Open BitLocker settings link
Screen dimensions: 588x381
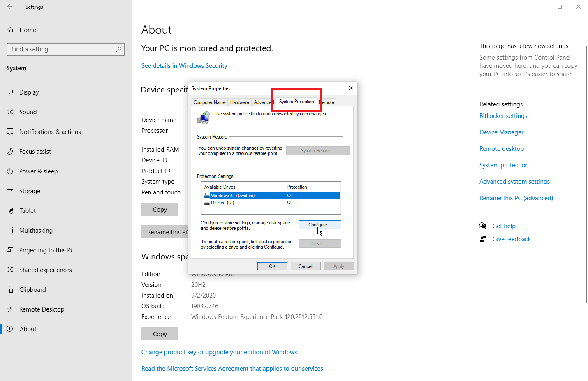[503, 116]
